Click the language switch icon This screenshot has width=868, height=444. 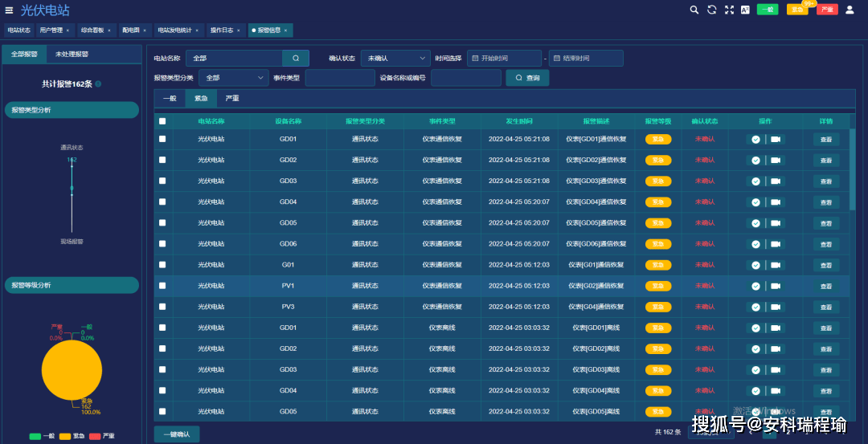746,10
